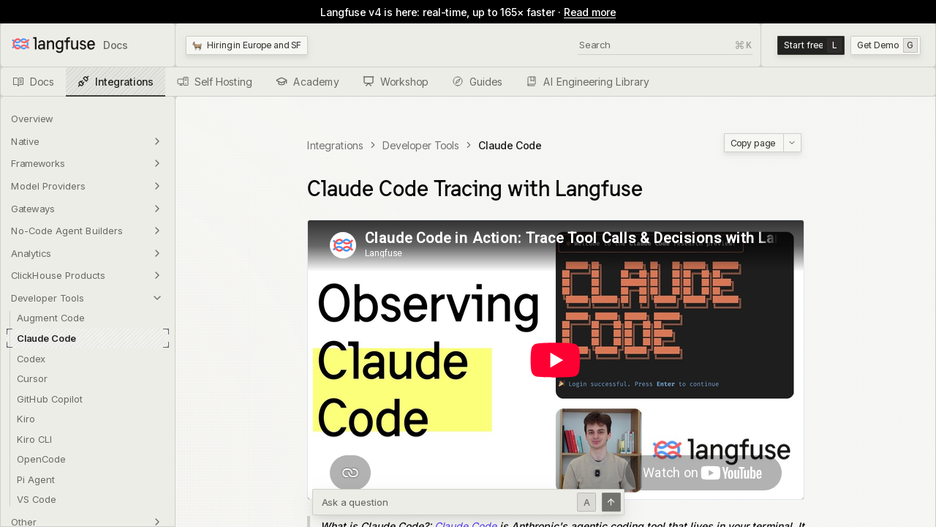936x527 pixels.
Task: Click the Langfuse logo
Action: (53, 44)
